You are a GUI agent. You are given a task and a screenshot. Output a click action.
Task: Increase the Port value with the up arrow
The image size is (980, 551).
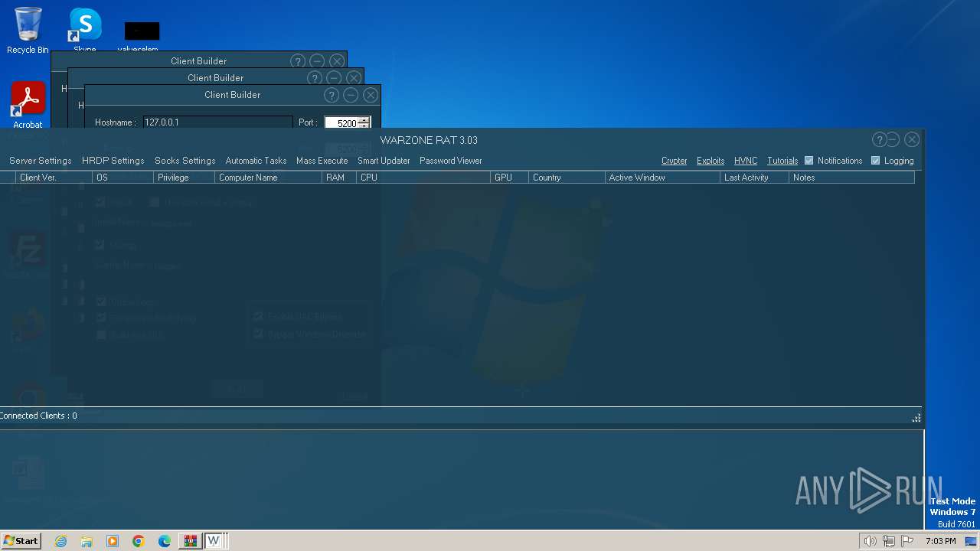[364, 119]
